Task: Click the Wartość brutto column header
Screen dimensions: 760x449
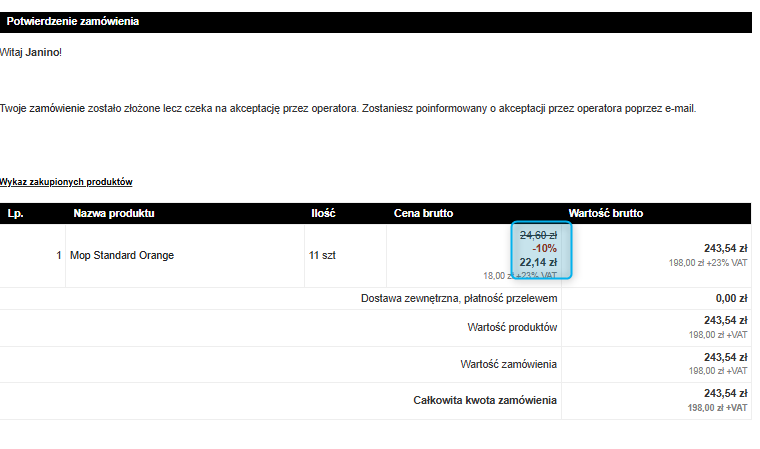Action: point(606,213)
